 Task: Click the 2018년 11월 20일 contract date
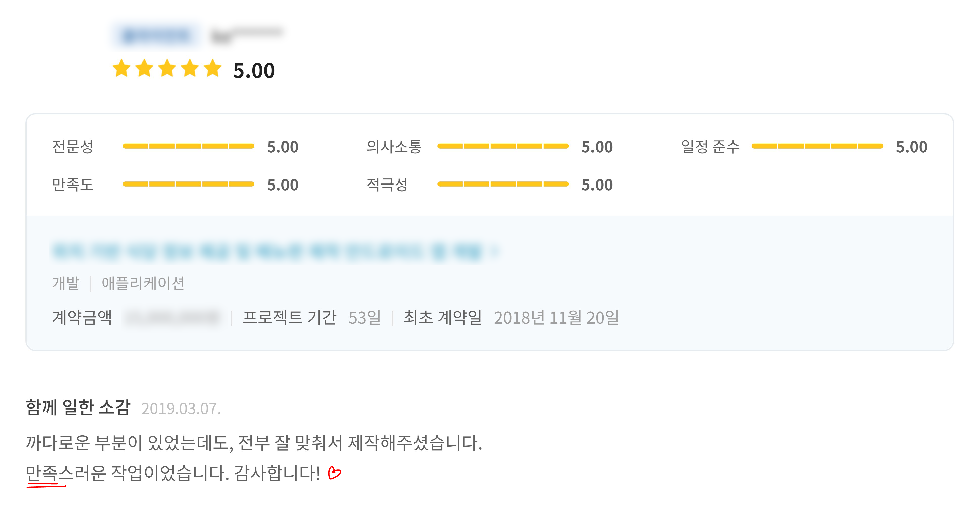point(556,318)
